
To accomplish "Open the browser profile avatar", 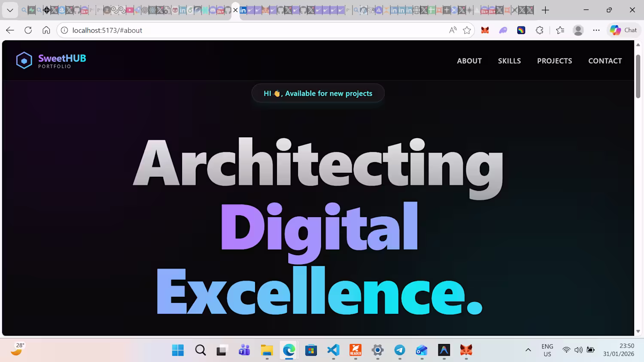I will click(578, 30).
